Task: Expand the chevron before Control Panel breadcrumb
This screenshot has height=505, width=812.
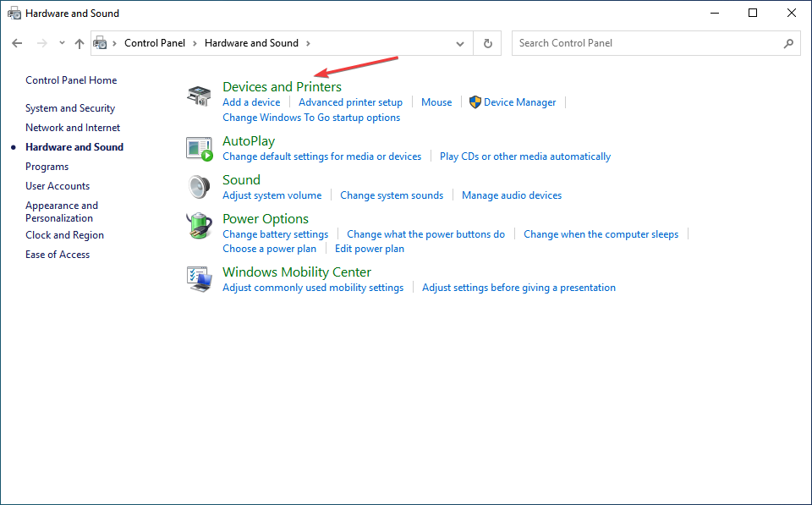Action: pos(114,43)
